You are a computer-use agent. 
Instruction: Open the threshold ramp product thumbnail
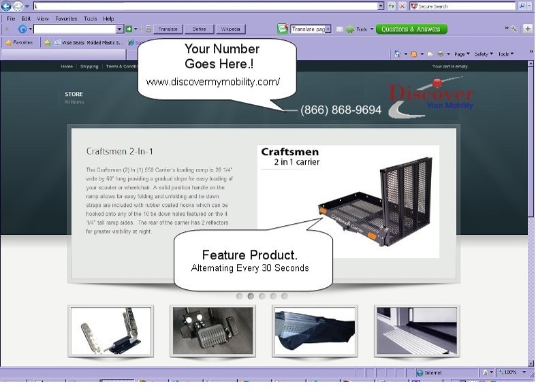[x=417, y=331]
